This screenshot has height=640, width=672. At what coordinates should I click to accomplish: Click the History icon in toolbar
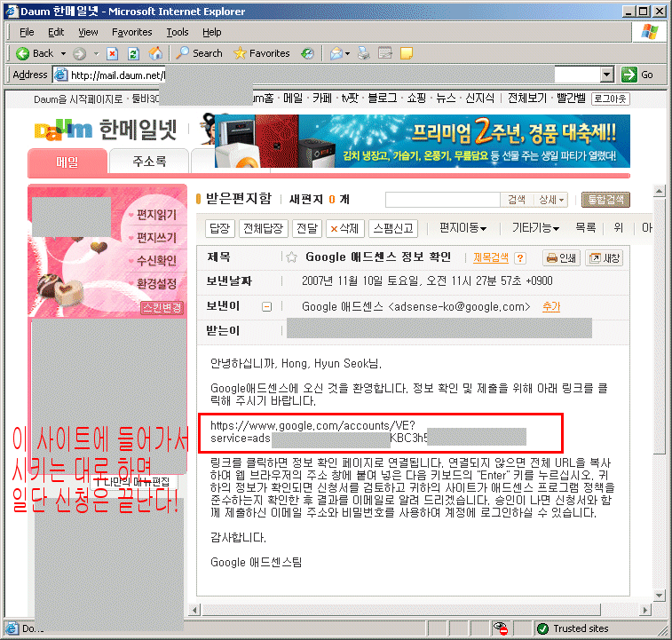pyautogui.click(x=307, y=53)
